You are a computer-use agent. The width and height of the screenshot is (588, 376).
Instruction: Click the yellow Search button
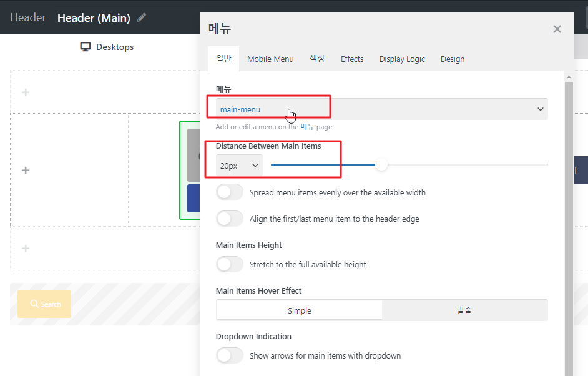point(44,304)
